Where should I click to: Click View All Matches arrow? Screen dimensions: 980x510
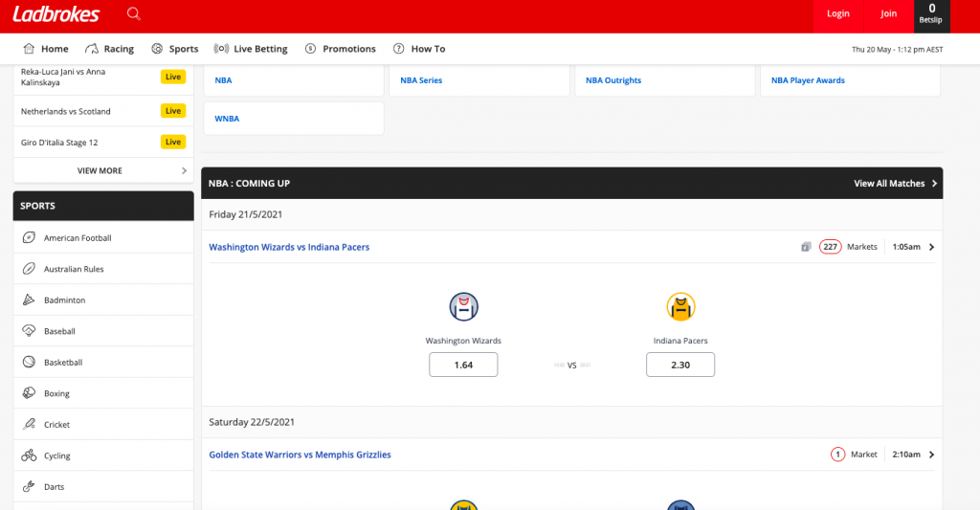click(x=934, y=183)
